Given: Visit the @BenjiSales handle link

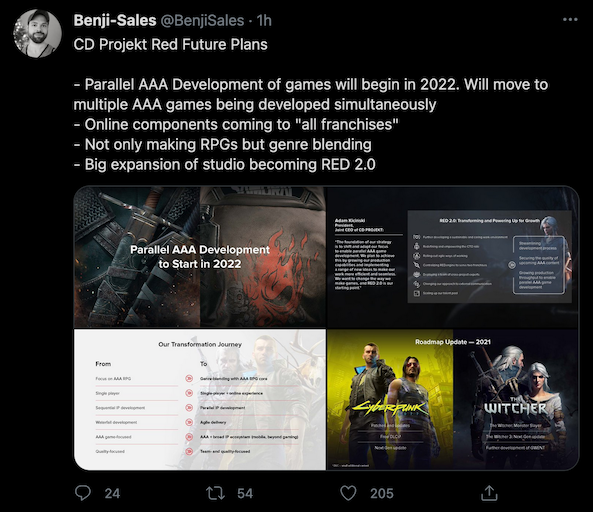Looking at the screenshot, I should tap(202, 20).
